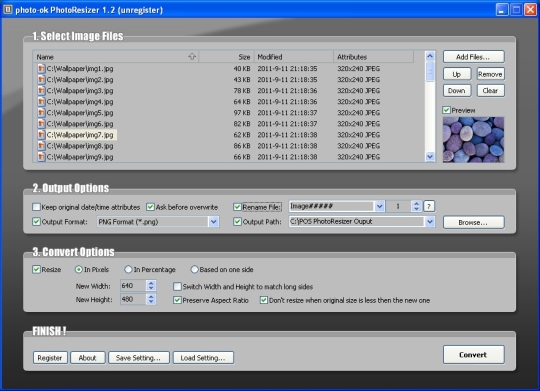Select the C:\Wallpaper\img3.jpg file name

tap(80, 91)
